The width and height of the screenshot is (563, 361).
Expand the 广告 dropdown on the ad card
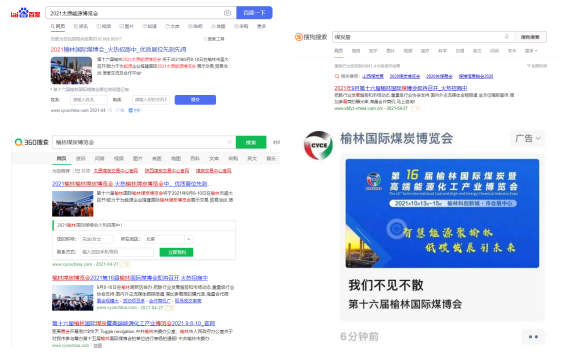[x=527, y=138]
